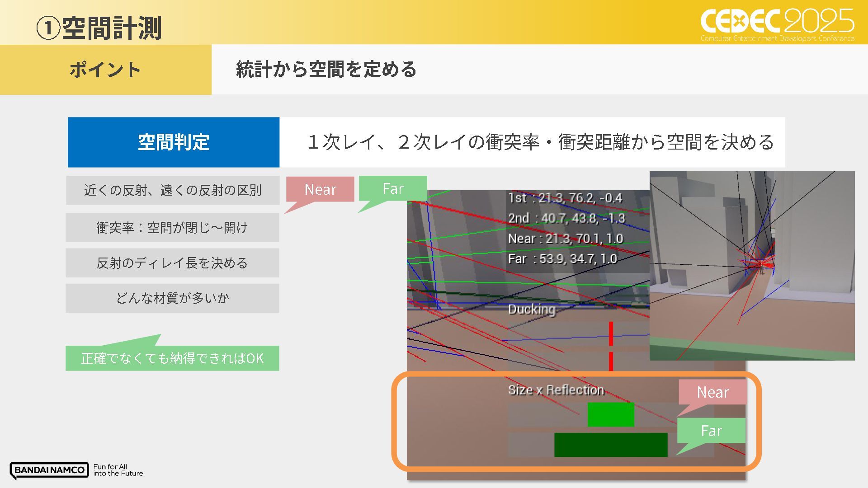Select the blue 空間判定 label

174,142
